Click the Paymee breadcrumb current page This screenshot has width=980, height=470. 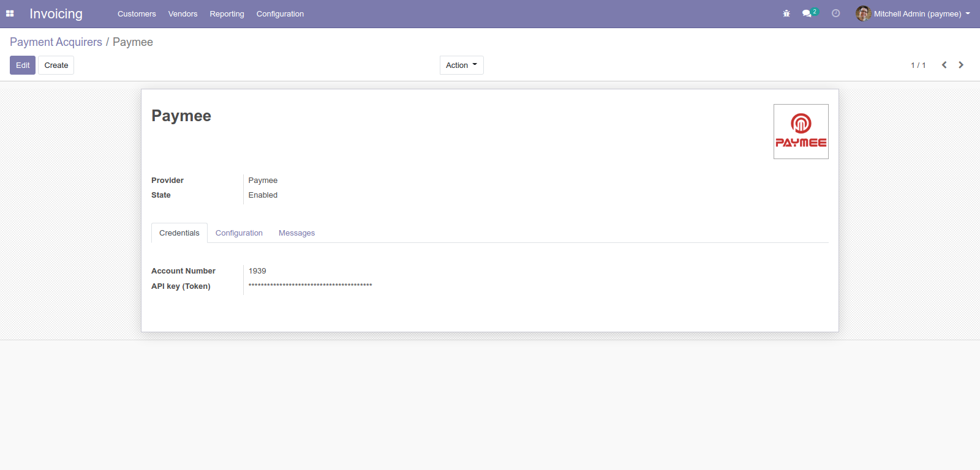pos(133,42)
